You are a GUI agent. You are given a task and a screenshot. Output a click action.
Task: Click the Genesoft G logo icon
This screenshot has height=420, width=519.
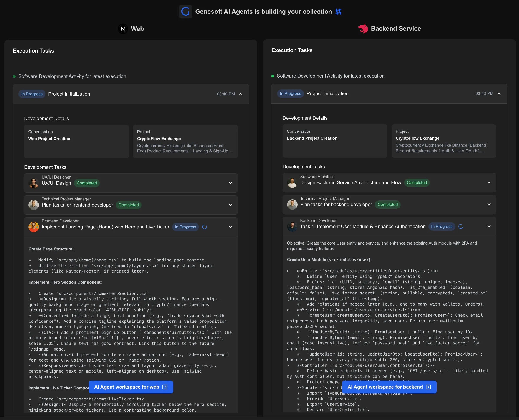point(185,11)
